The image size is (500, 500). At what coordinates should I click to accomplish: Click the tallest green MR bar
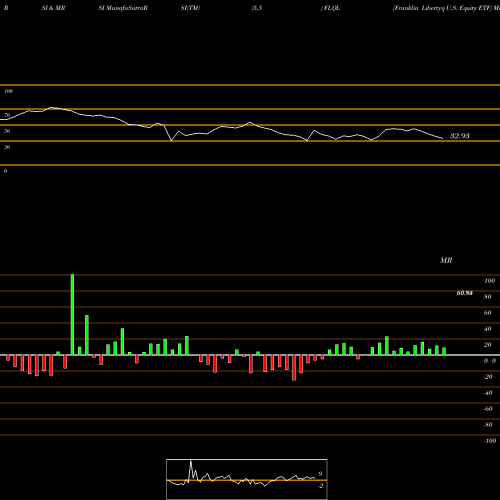(x=72, y=315)
